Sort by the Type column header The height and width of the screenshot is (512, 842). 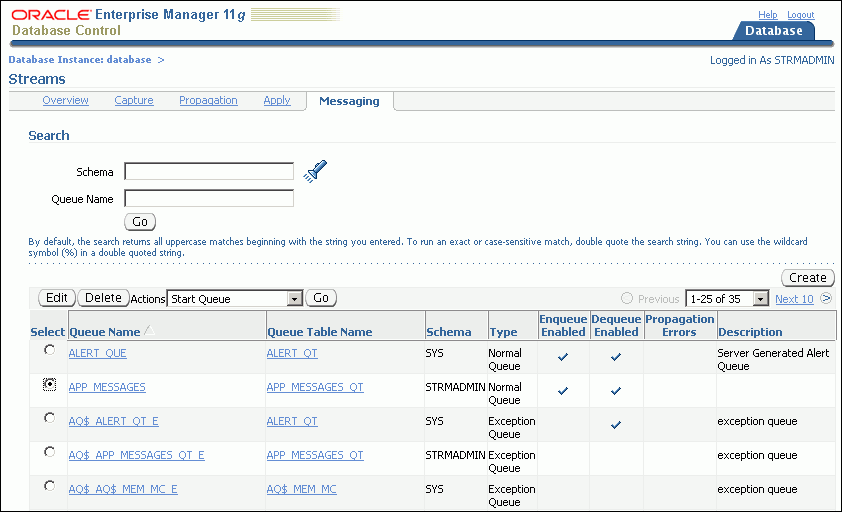[503, 332]
